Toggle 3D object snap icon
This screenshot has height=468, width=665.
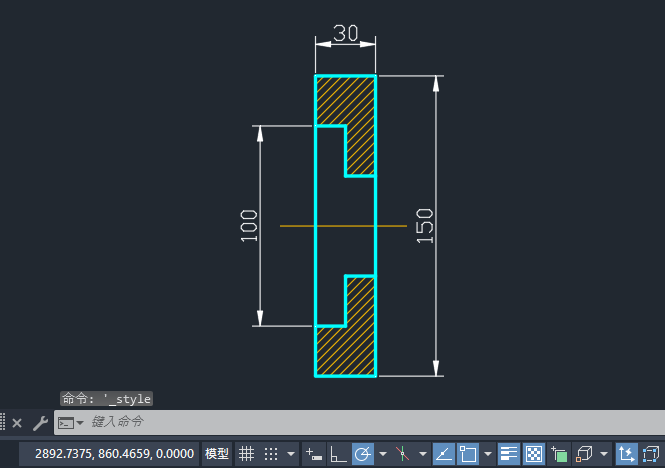pyautogui.click(x=584, y=454)
